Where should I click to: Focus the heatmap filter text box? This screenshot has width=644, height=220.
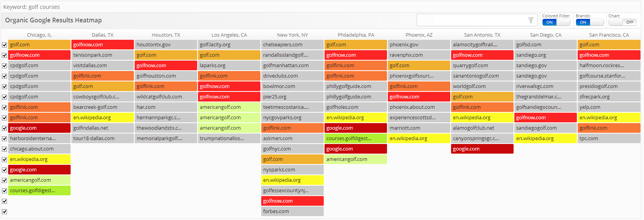477,20
